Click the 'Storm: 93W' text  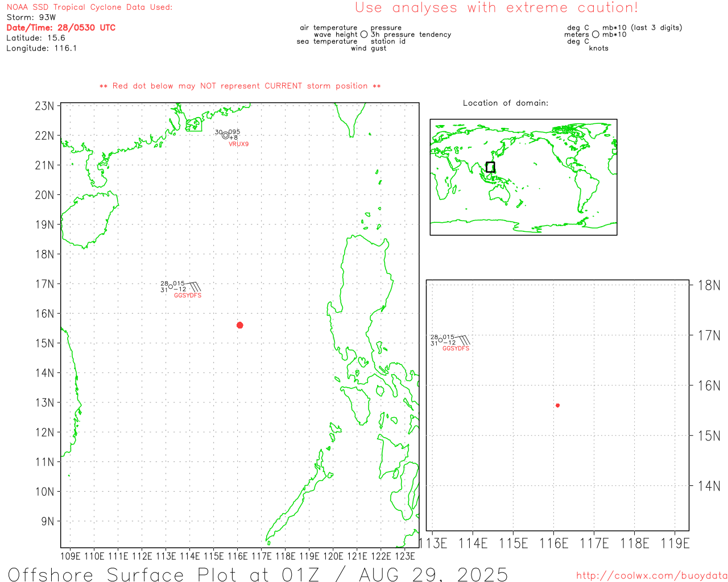(31, 18)
